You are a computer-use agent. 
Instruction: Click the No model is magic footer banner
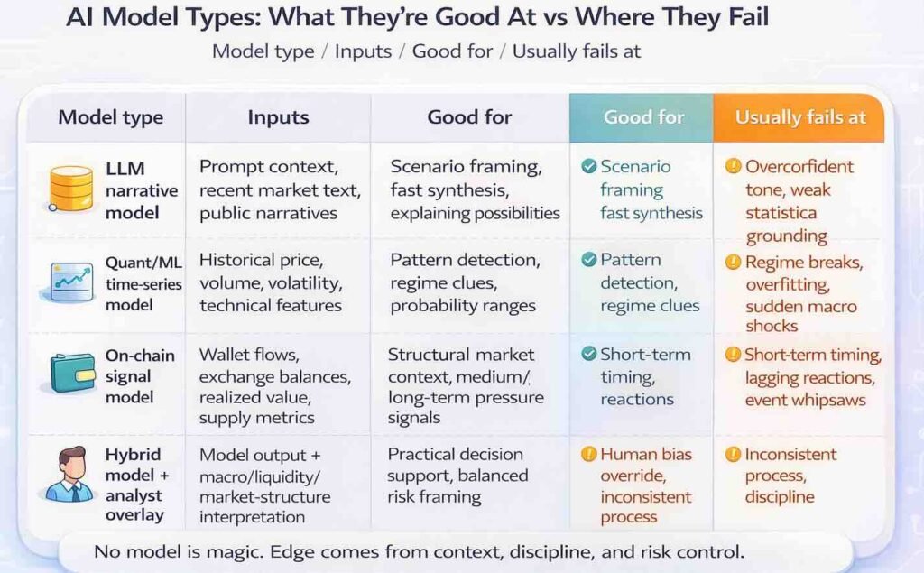coord(455,551)
